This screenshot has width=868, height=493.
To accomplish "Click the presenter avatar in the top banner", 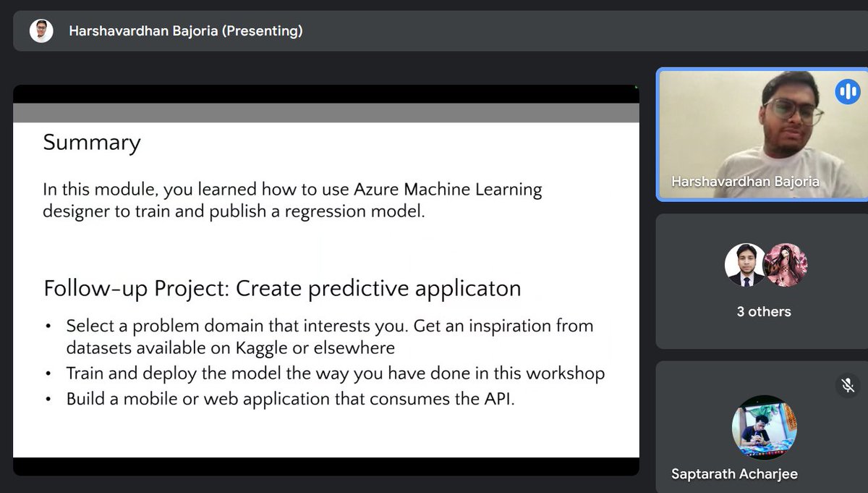I will [x=42, y=31].
